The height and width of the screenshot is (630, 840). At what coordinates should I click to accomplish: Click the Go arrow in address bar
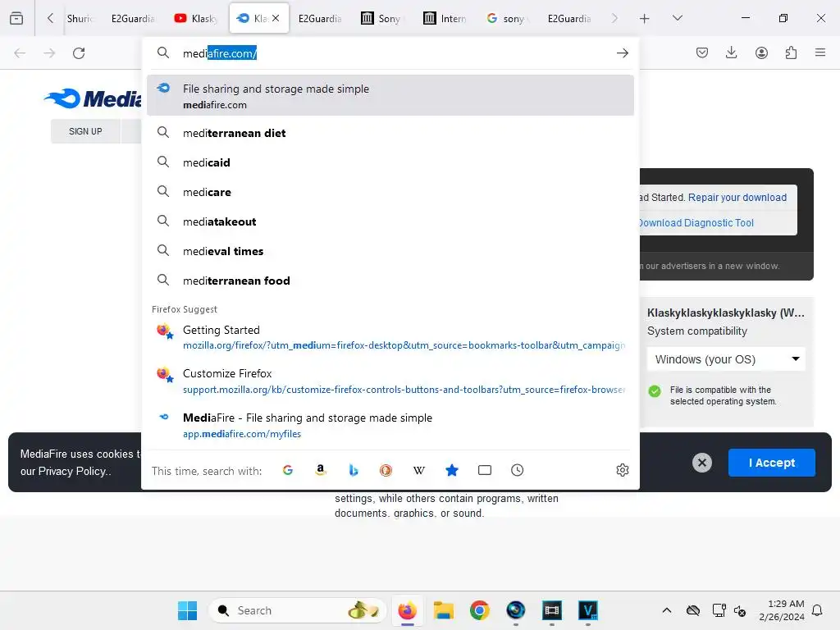coord(622,53)
